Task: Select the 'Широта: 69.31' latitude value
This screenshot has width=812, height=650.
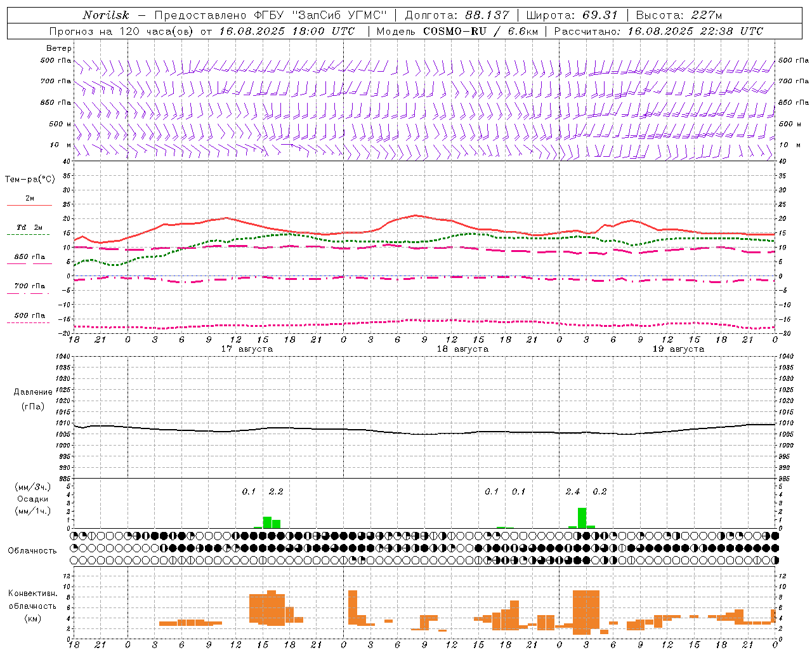Action: pyautogui.click(x=572, y=15)
